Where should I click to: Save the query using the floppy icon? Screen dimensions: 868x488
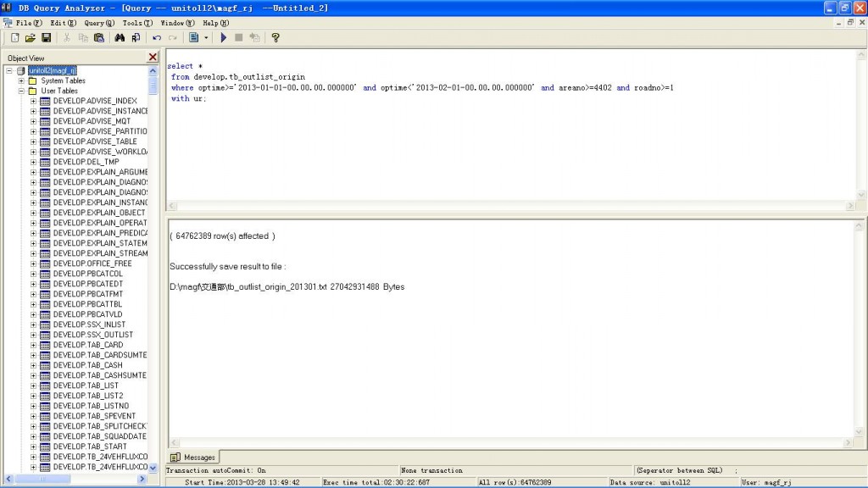tap(47, 37)
